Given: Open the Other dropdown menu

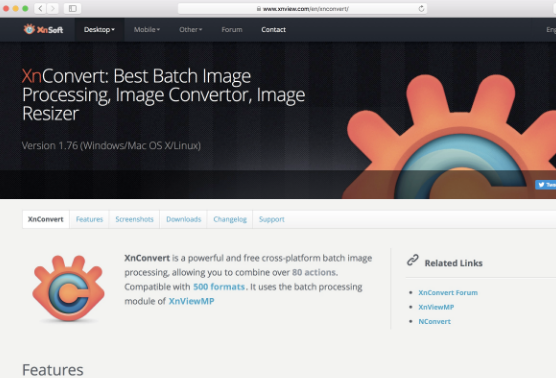Looking at the screenshot, I should point(190,29).
